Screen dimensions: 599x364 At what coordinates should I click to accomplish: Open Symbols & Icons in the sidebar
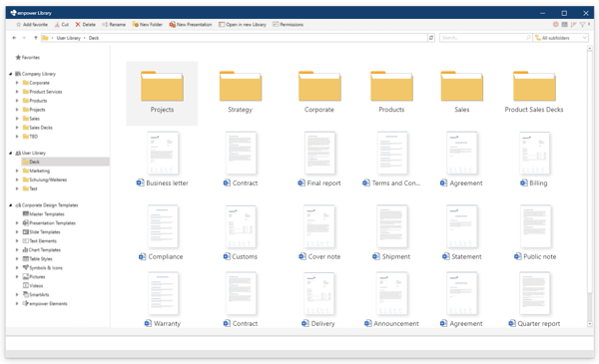point(42,268)
